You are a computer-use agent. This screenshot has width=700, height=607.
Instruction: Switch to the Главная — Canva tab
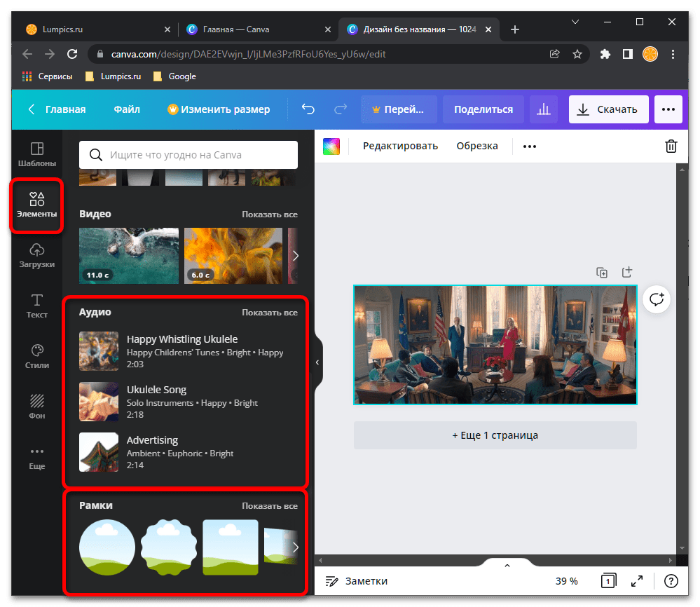tap(235, 29)
